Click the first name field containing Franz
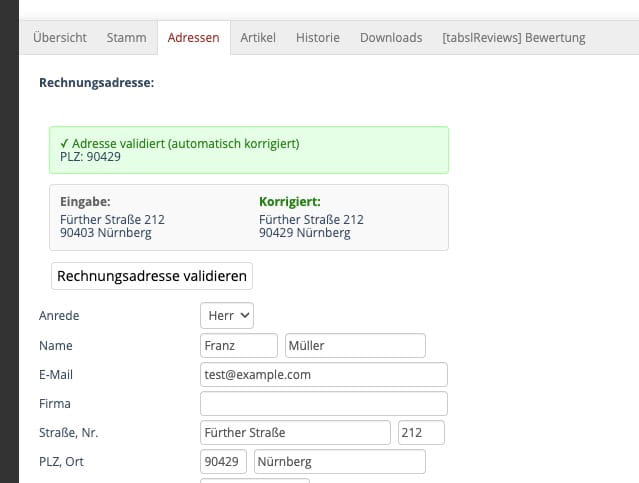 239,346
